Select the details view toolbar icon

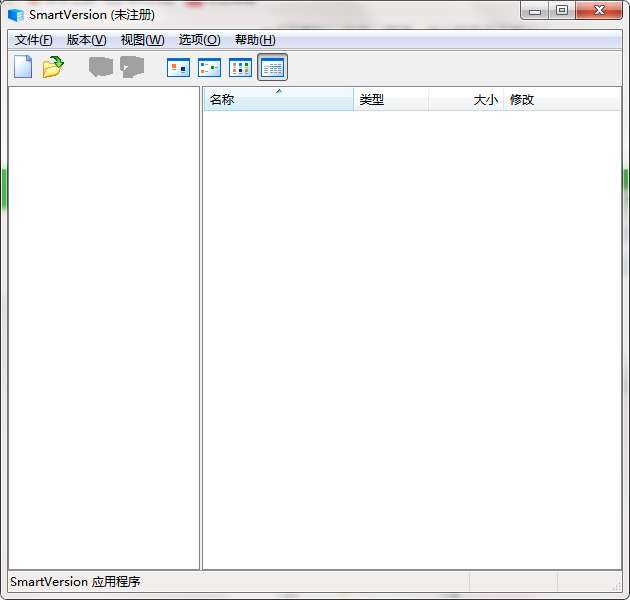pos(272,67)
